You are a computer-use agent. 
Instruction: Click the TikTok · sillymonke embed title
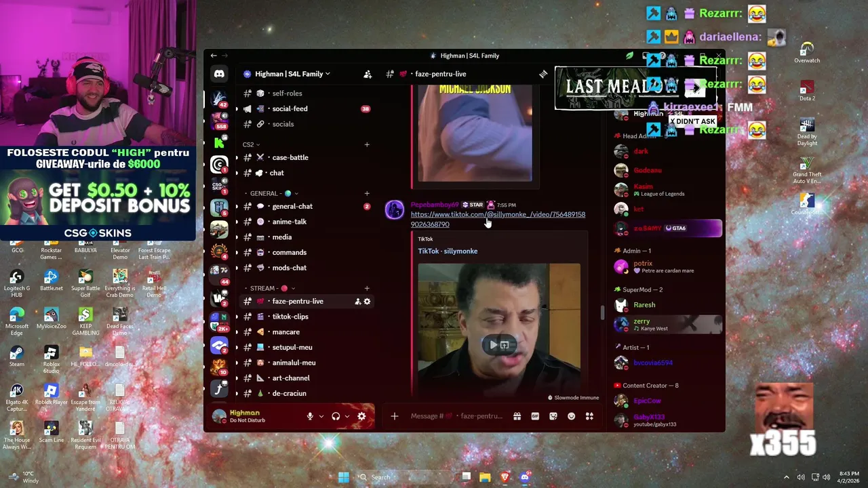[448, 251]
